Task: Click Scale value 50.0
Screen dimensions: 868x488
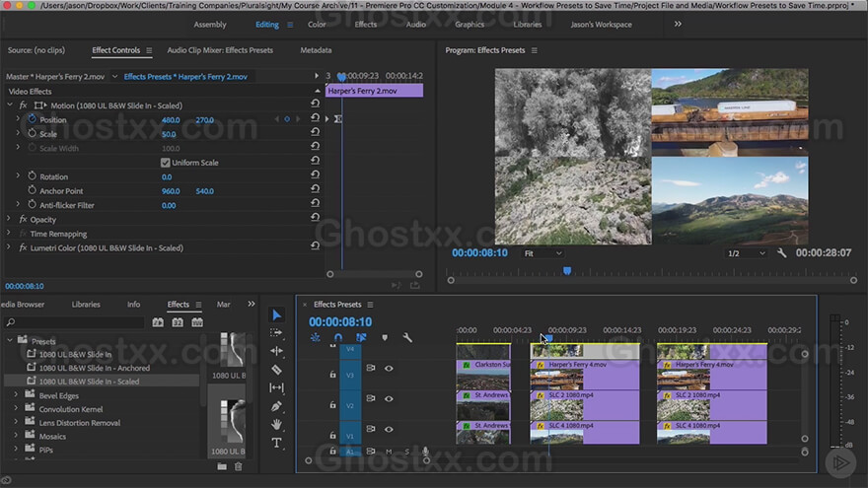Action: pos(169,134)
